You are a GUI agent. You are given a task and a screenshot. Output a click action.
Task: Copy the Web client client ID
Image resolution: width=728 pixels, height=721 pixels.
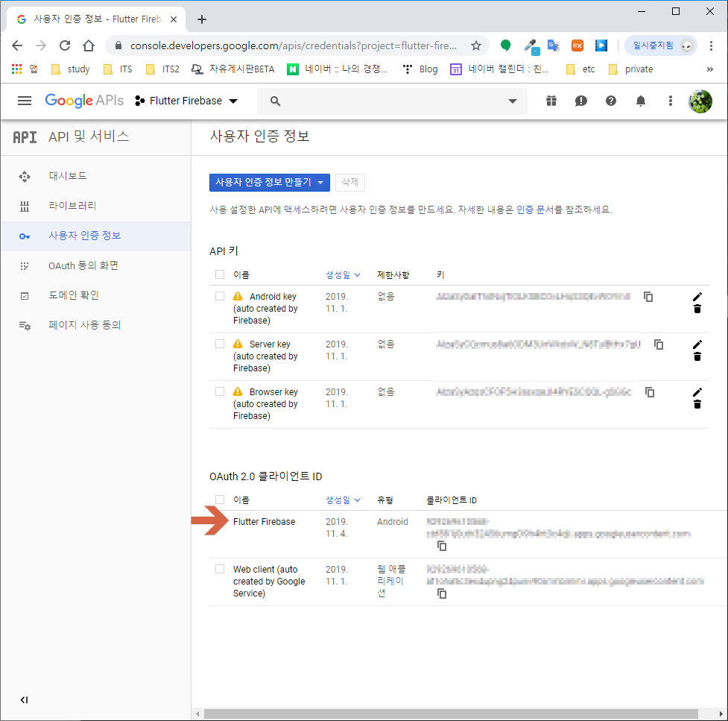442,594
